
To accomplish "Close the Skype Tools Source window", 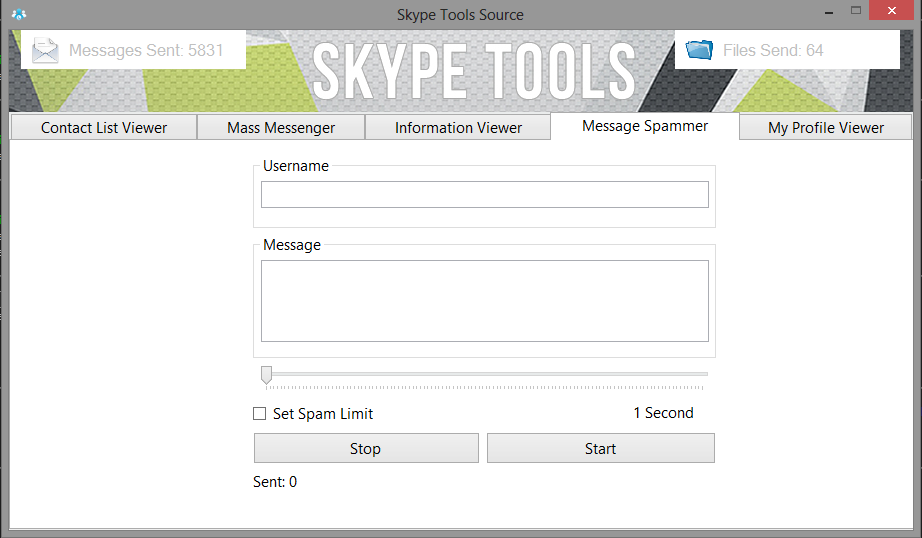I will [x=891, y=11].
